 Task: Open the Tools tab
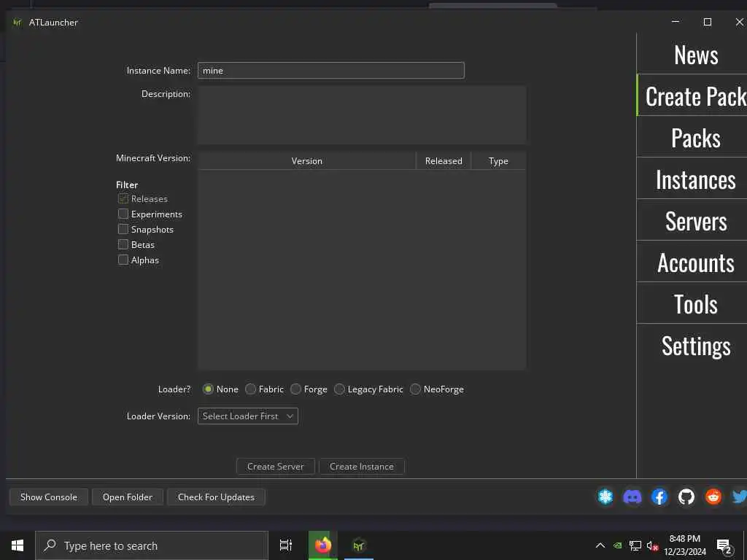click(x=692, y=303)
